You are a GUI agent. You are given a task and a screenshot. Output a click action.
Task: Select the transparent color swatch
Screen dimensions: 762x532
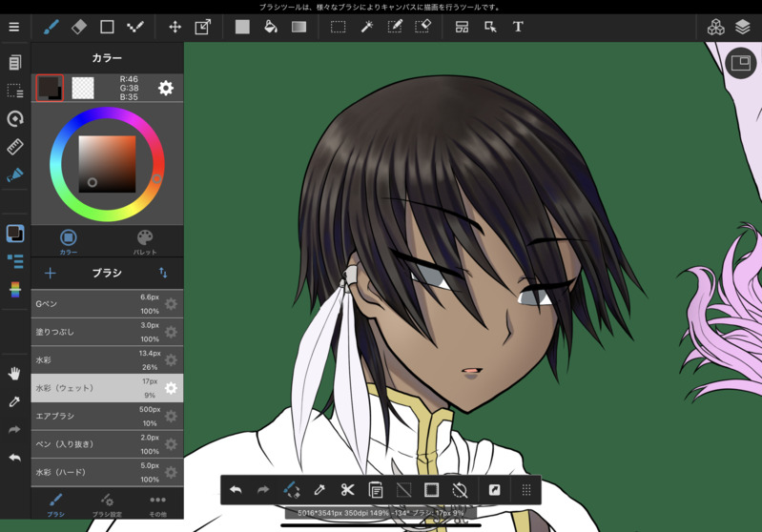83,88
